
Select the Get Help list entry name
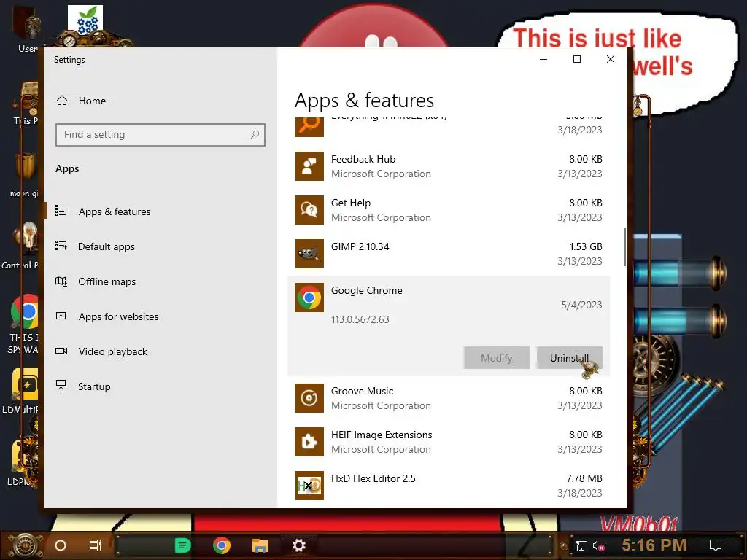pyautogui.click(x=351, y=203)
